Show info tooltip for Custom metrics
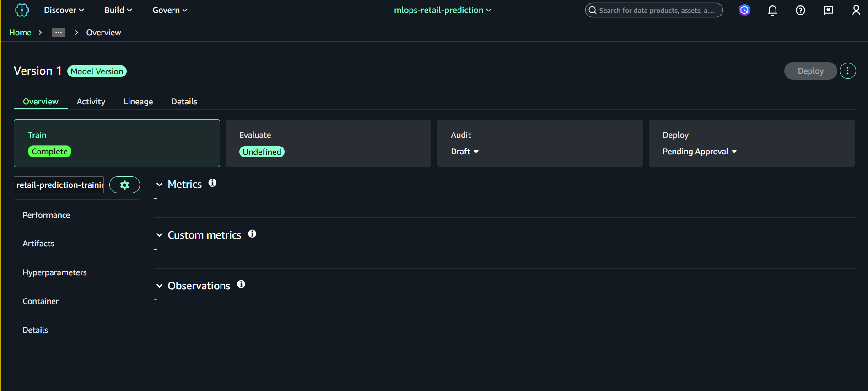This screenshot has height=391, width=868. tap(252, 234)
